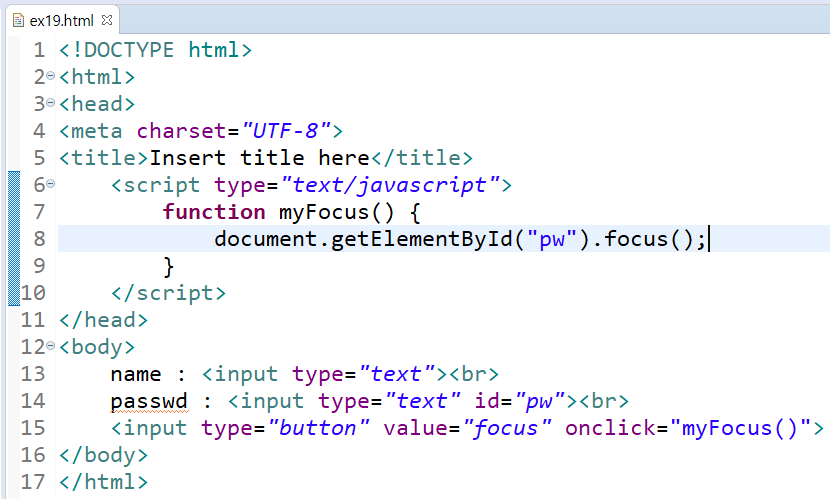Viewport: 830px width, 499px height.
Task: Select the ex19.html editor tab
Action: (62, 20)
